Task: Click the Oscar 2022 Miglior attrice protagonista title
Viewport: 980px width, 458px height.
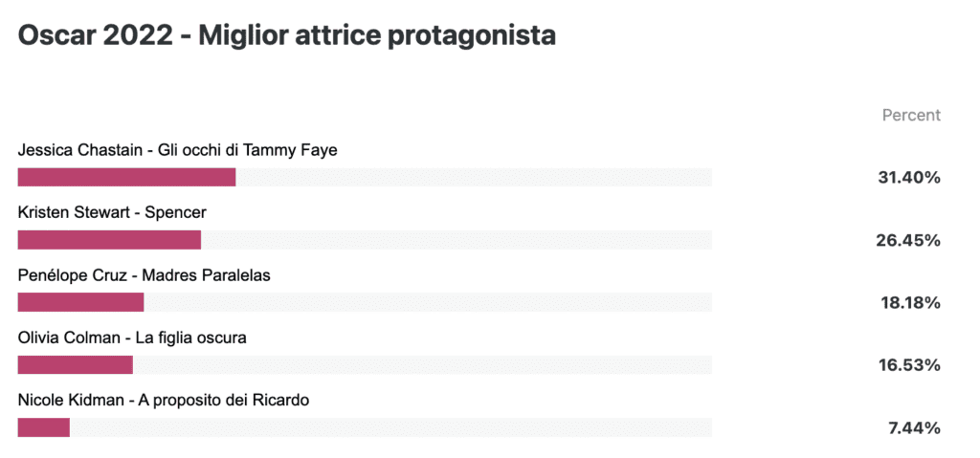Action: click(287, 36)
